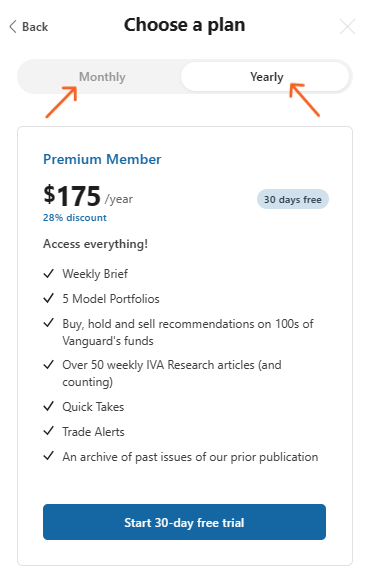The height and width of the screenshot is (579, 367).
Task: Click the Back text label
Action: (35, 27)
